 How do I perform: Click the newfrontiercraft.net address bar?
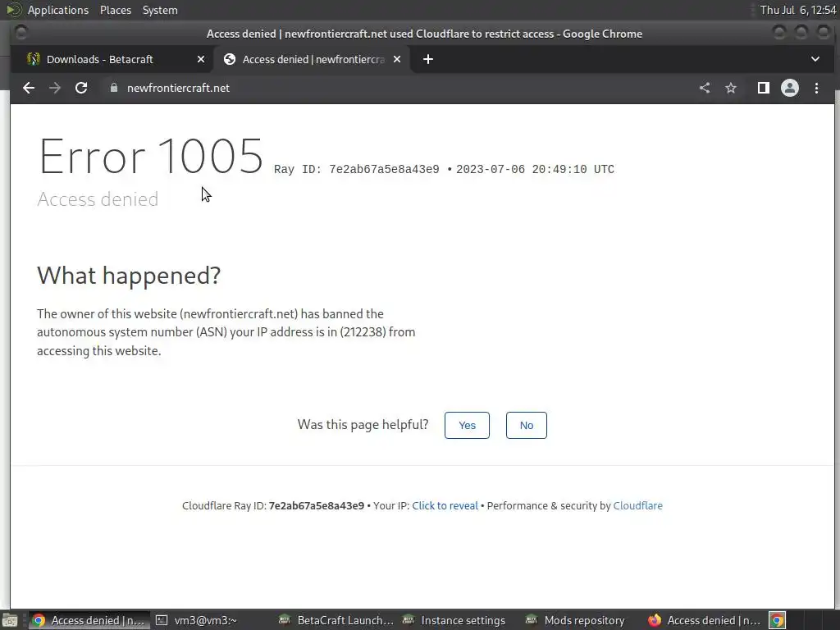[x=396, y=88]
